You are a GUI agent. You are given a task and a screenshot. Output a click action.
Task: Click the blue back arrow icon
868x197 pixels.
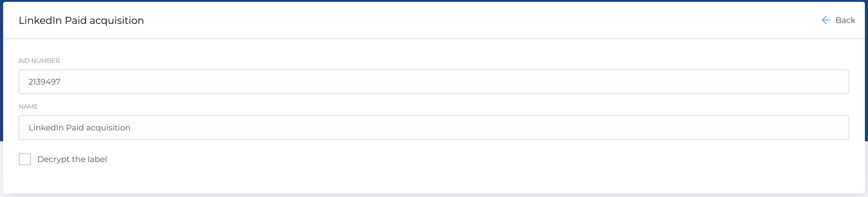coord(825,20)
